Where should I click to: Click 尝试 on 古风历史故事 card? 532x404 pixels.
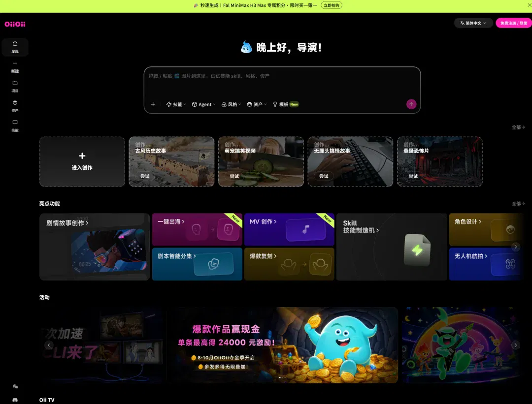coord(145,176)
